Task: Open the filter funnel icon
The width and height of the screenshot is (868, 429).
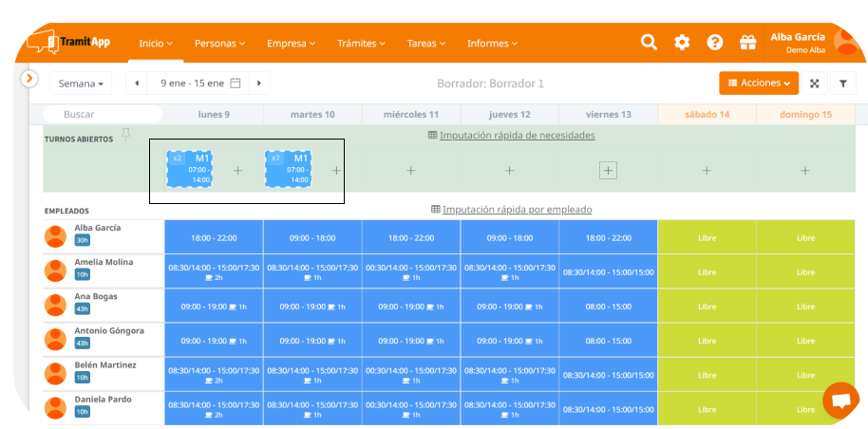Action: tap(842, 84)
